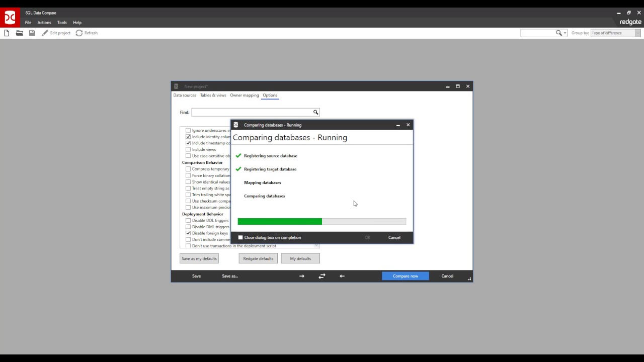Viewport: 644px width, 362px height.
Task: Check the Include views option
Action: [188, 150]
